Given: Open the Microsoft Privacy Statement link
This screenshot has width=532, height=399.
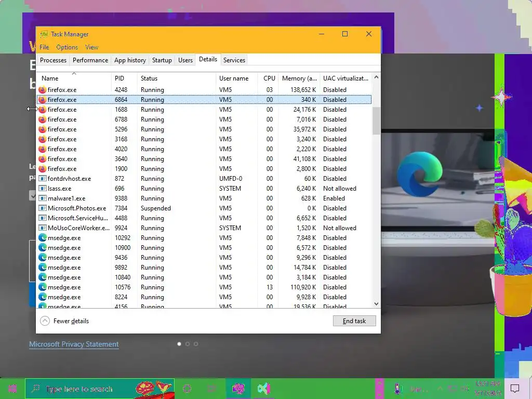Looking at the screenshot, I should point(74,344).
